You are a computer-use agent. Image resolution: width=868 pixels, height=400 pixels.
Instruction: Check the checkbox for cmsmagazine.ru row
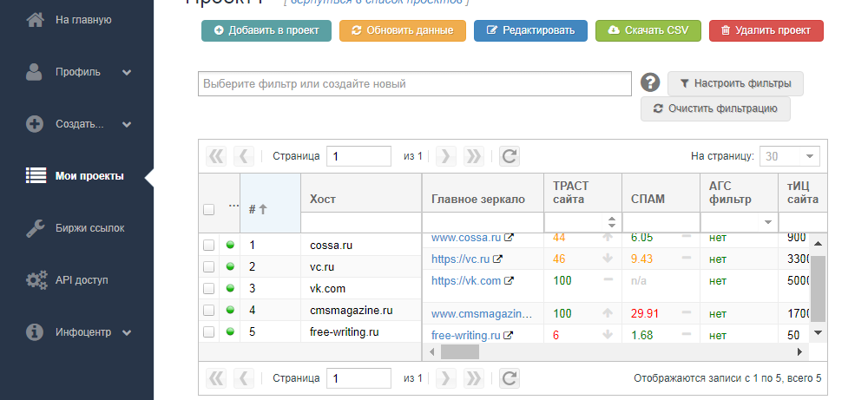(x=208, y=310)
